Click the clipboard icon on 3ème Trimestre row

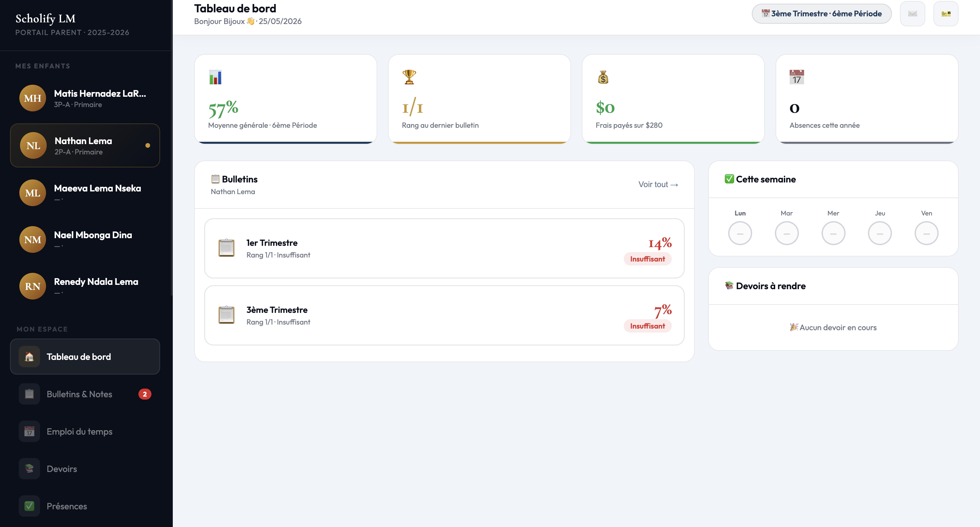226,315
